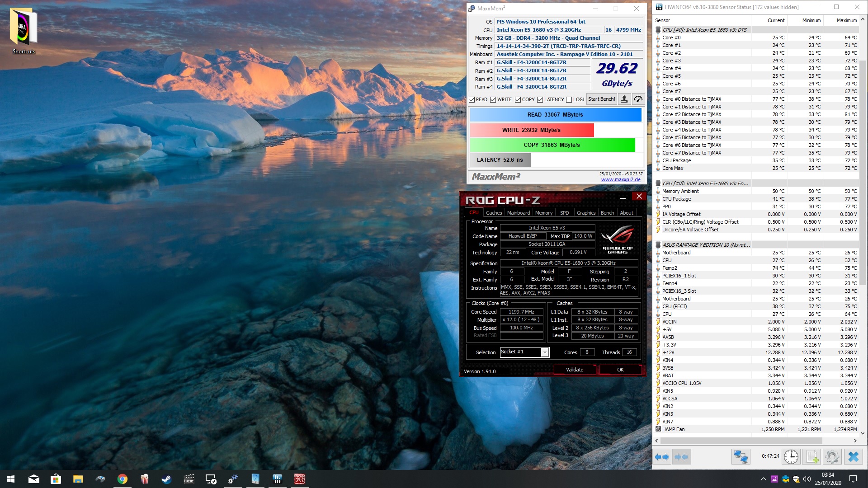
Task: Launch Google Chrome from taskbar
Action: point(122,479)
